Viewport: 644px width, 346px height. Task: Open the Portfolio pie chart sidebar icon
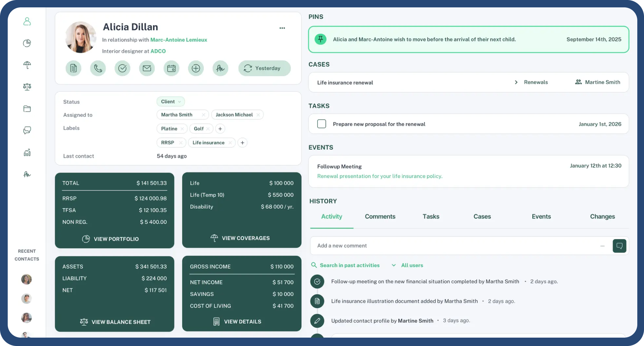click(27, 43)
